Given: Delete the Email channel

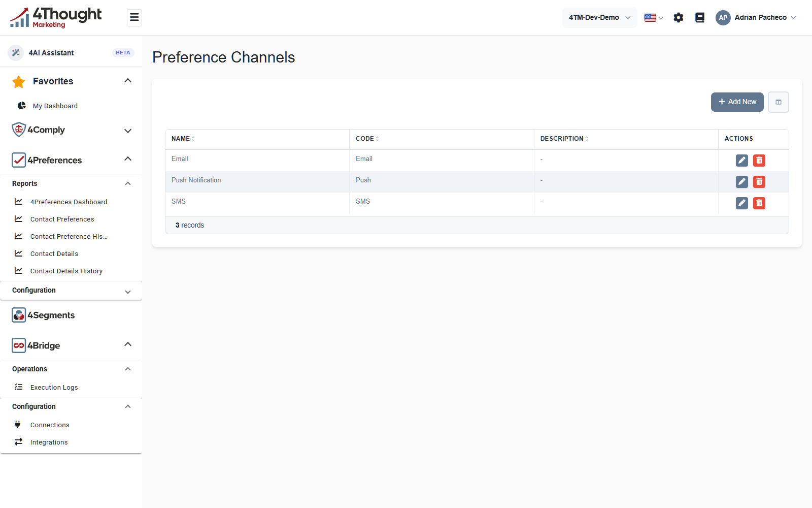Looking at the screenshot, I should 759,161.
